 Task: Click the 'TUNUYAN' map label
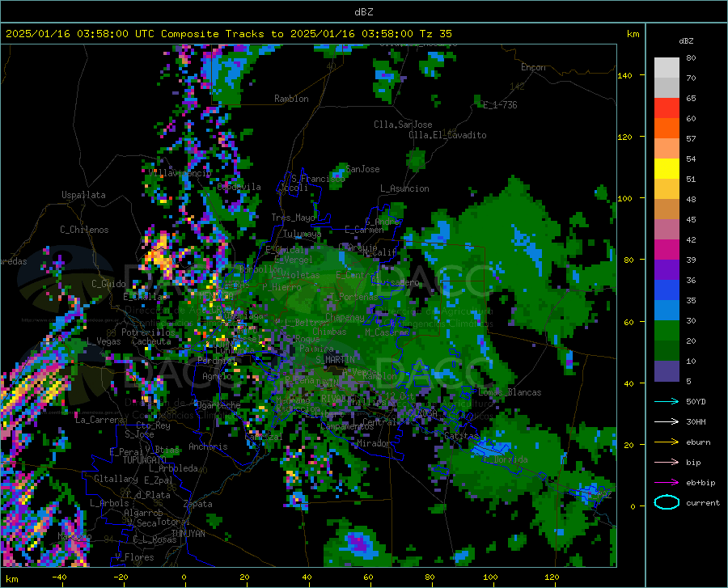pyautogui.click(x=188, y=534)
